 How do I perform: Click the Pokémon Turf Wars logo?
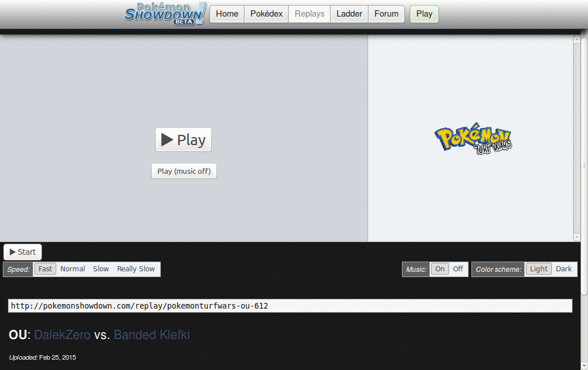click(473, 139)
